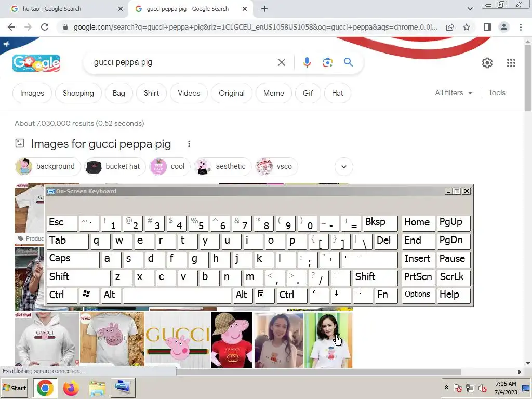The width and height of the screenshot is (532, 399).
Task: Toggle right Shift key on keyboard
Action: click(375, 277)
